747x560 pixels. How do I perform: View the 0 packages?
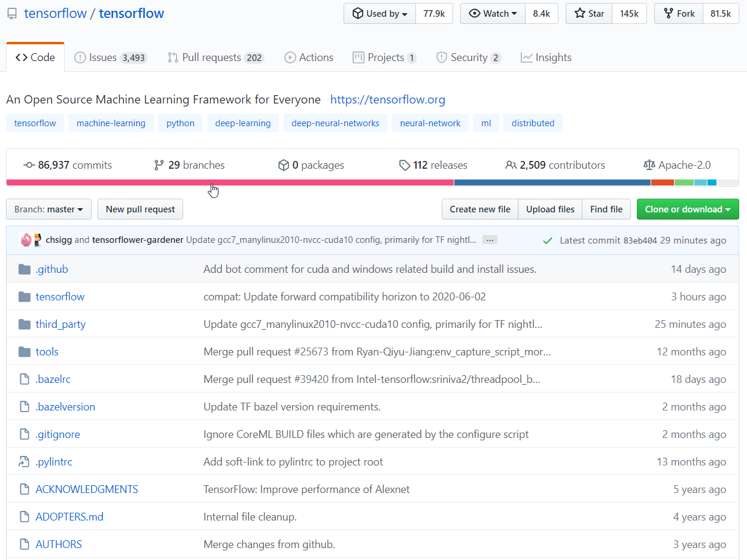click(x=311, y=165)
